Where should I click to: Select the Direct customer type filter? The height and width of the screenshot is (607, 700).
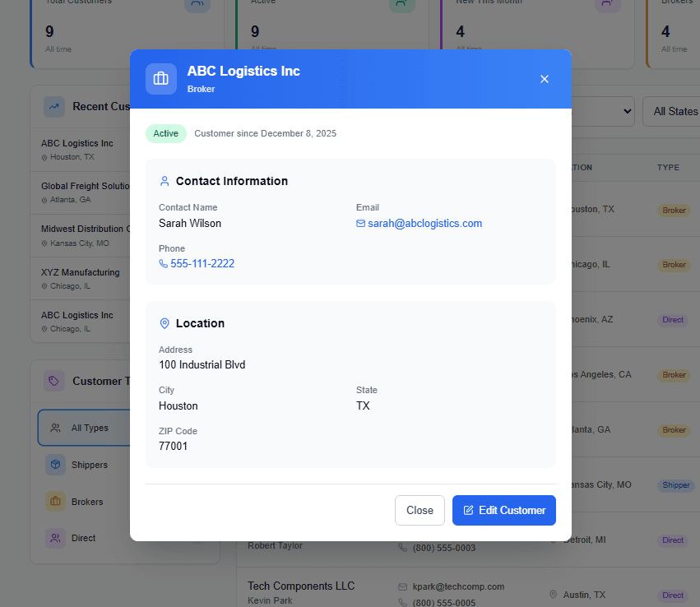point(83,538)
